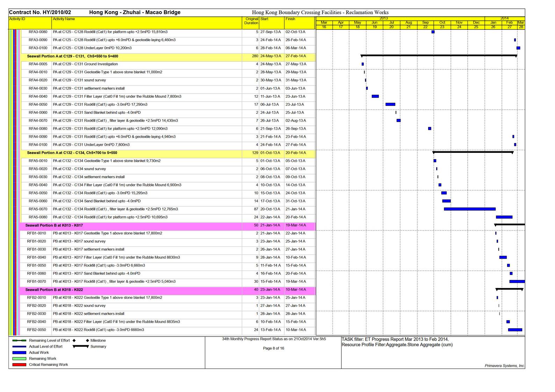Click duration value '280'
The image size is (555, 392).
(x=255, y=56)
